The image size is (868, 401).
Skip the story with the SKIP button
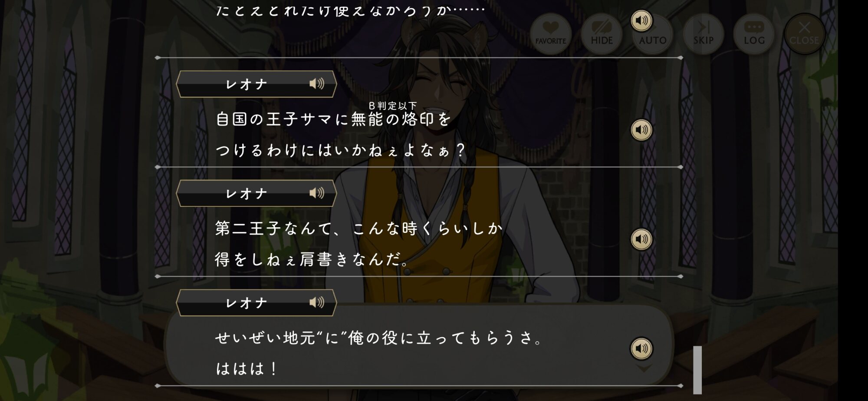point(703,34)
